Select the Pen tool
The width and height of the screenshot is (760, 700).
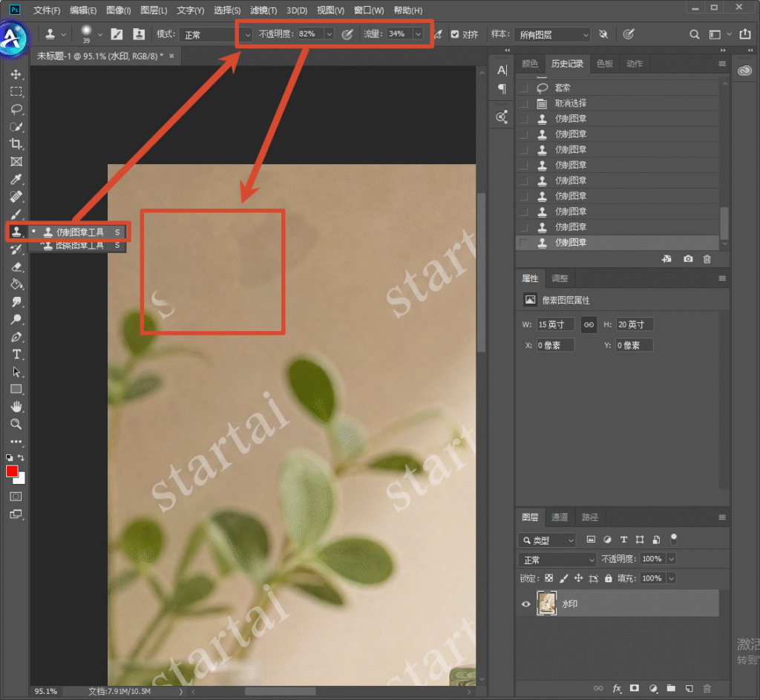click(x=16, y=337)
